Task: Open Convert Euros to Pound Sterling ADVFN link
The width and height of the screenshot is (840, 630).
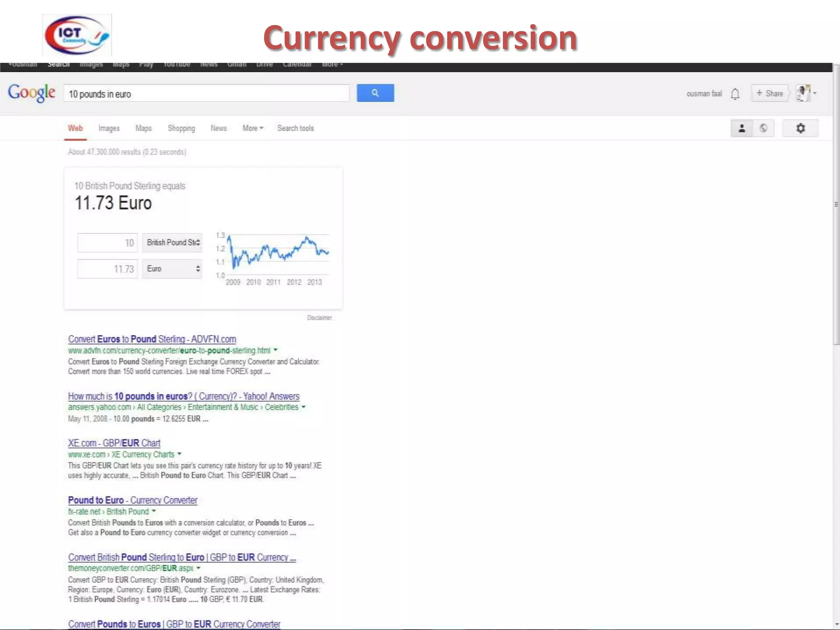Action: (152, 339)
